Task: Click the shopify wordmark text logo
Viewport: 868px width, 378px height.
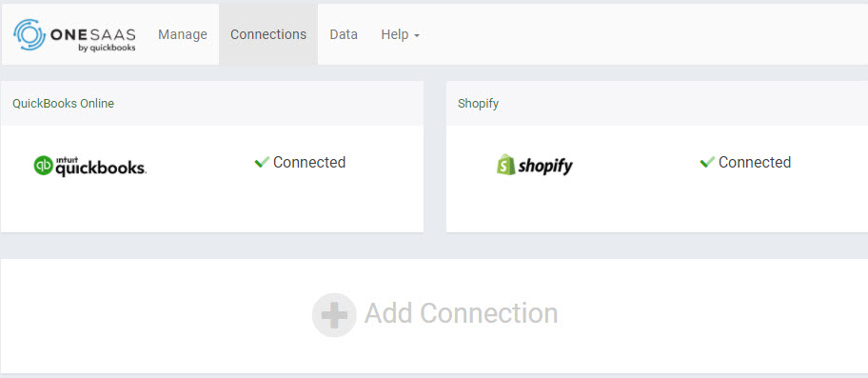Action: pyautogui.click(x=545, y=166)
